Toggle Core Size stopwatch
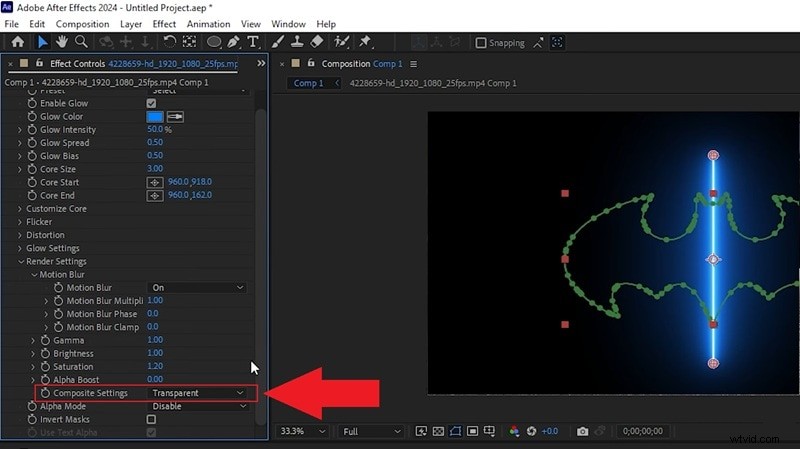 click(x=32, y=169)
